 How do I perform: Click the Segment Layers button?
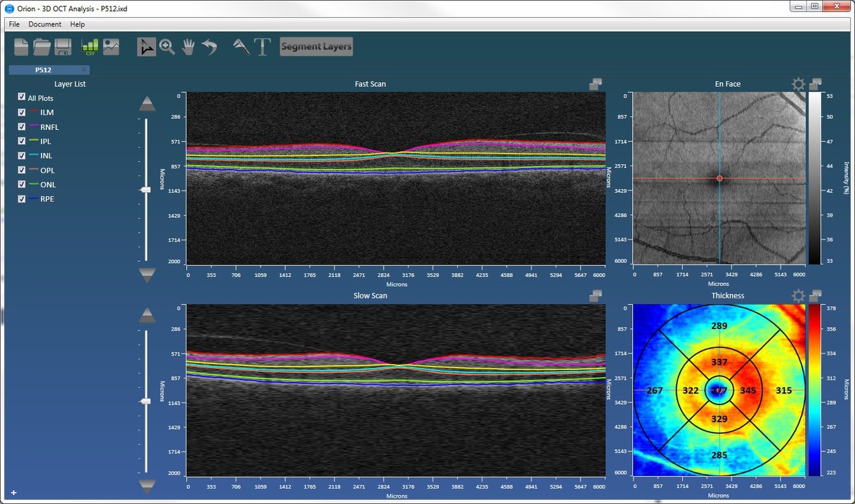tap(316, 46)
